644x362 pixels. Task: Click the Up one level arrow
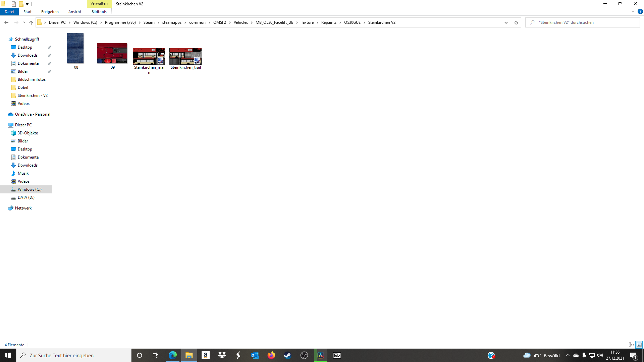coord(31,22)
